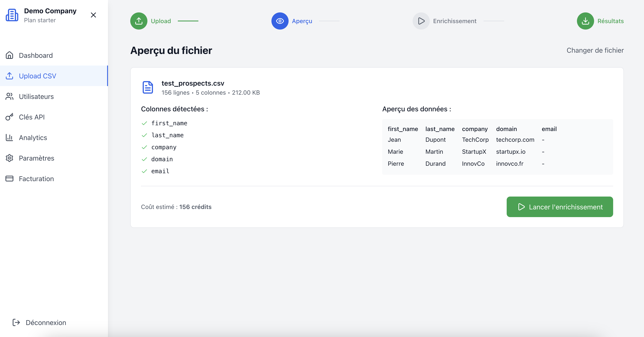644x337 pixels.
Task: Click the Facturation credit card icon
Action: (9, 179)
